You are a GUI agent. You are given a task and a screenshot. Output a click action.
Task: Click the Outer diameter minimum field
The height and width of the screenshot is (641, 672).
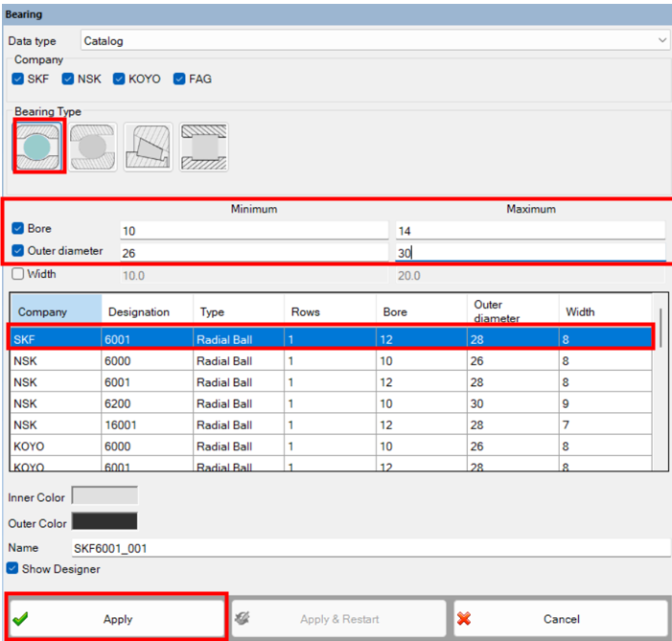254,253
